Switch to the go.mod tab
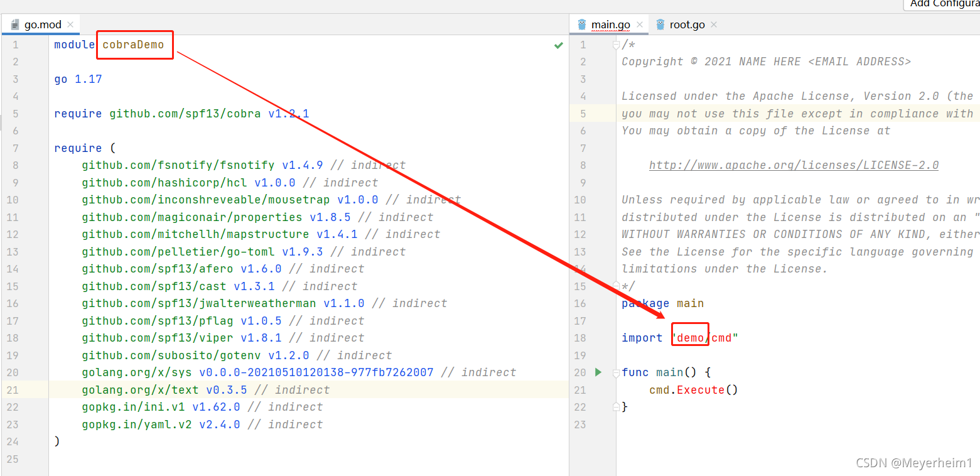Image resolution: width=980 pixels, height=476 pixels. click(x=43, y=24)
